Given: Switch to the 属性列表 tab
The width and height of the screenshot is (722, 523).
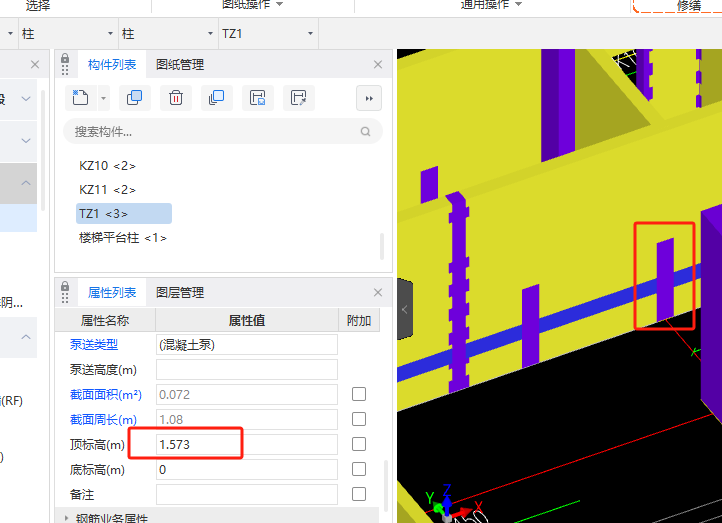Looking at the screenshot, I should 112,292.
